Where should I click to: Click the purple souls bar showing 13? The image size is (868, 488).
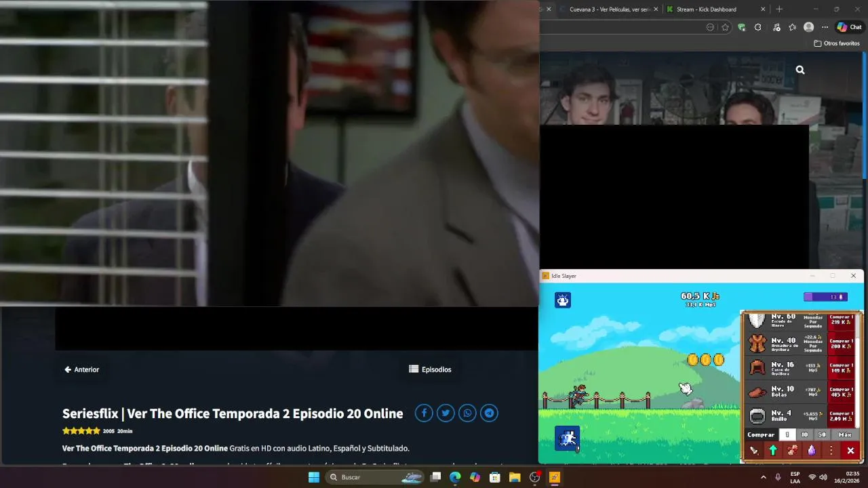pos(825,297)
